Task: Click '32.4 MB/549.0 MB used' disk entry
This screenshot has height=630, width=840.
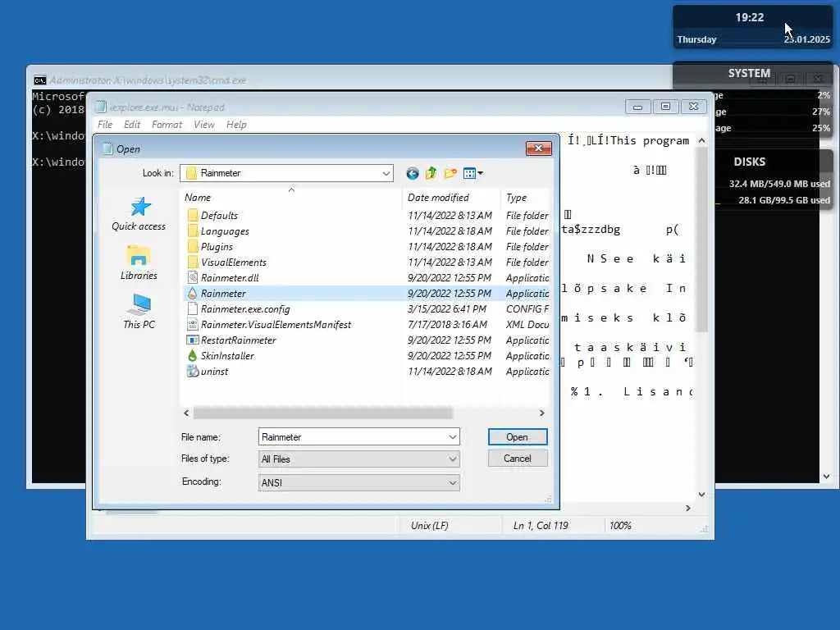Action: (x=779, y=184)
